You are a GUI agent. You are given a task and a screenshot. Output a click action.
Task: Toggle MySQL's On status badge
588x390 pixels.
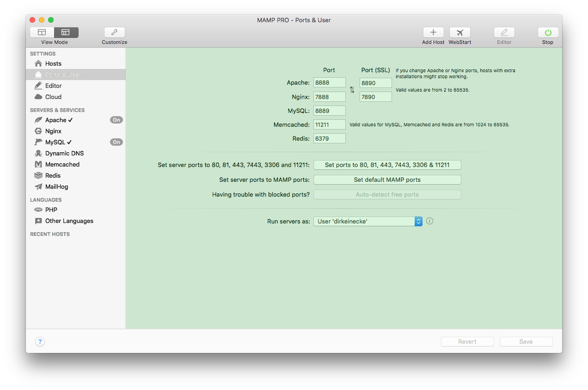[x=116, y=142]
